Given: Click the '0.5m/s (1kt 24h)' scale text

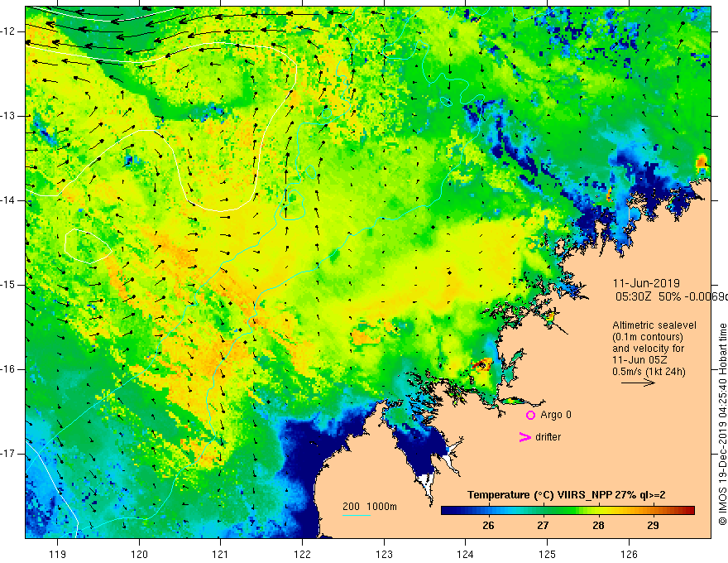Looking at the screenshot, I should point(649,372).
